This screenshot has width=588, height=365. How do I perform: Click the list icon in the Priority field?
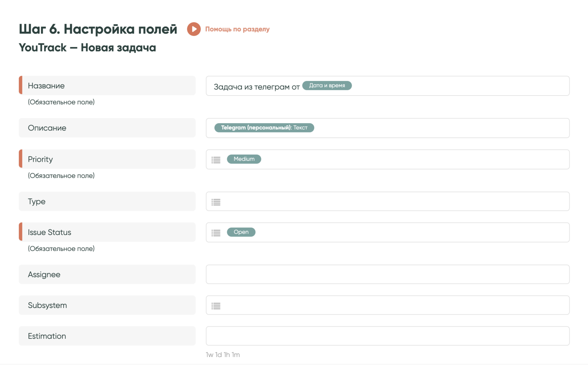(x=216, y=160)
